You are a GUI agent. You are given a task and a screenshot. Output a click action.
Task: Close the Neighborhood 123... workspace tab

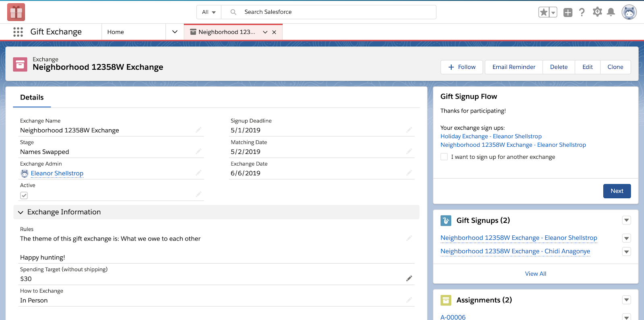[274, 32]
